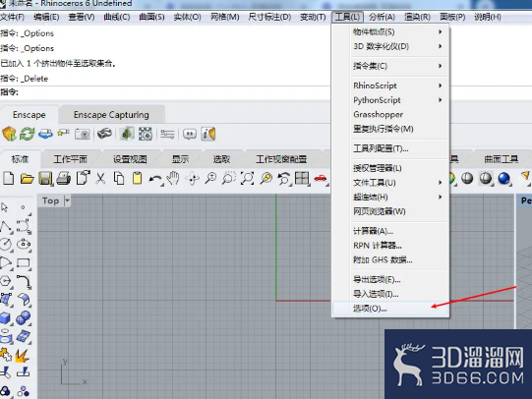This screenshot has width=532, height=399.
Task: Click the red car icon in toolbar
Action: pos(320,178)
